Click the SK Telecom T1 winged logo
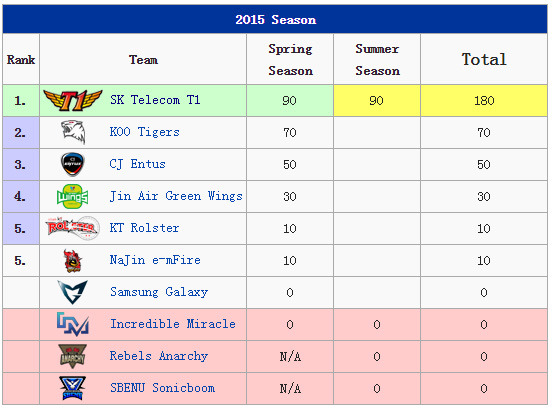 (73, 100)
